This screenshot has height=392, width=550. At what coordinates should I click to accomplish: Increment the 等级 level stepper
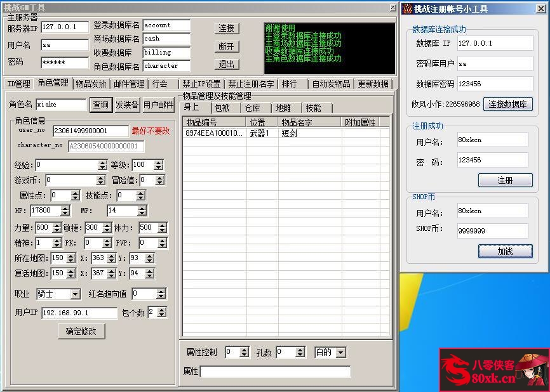tap(158, 162)
